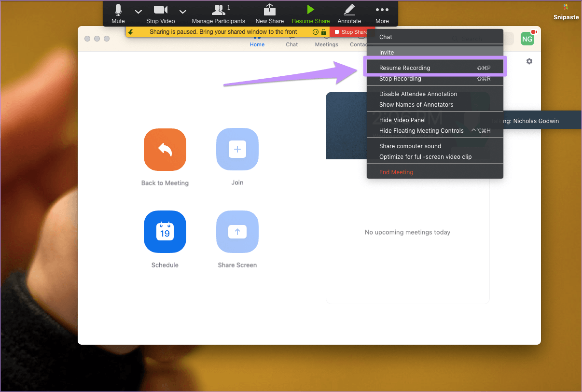Viewport: 582px width, 392px height.
Task: Click 'No upcoming meetings today' text
Action: (x=408, y=232)
